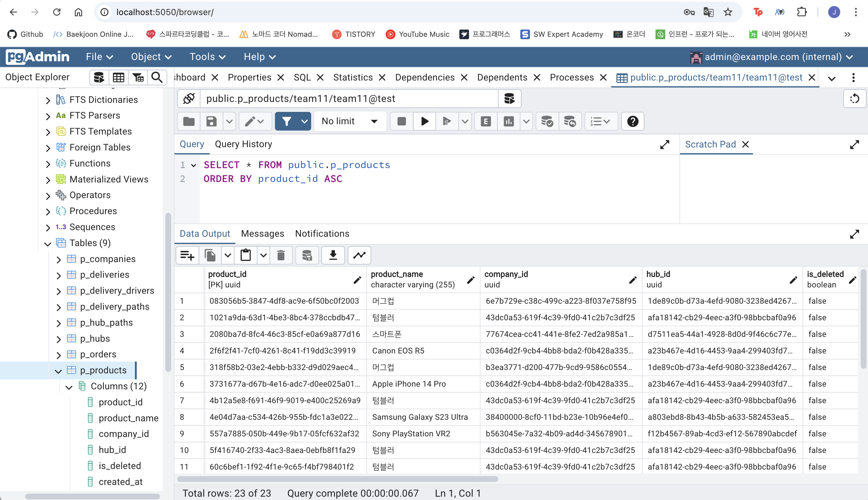The image size is (868, 500).
Task: Switch to the Query History tab
Action: click(x=243, y=144)
